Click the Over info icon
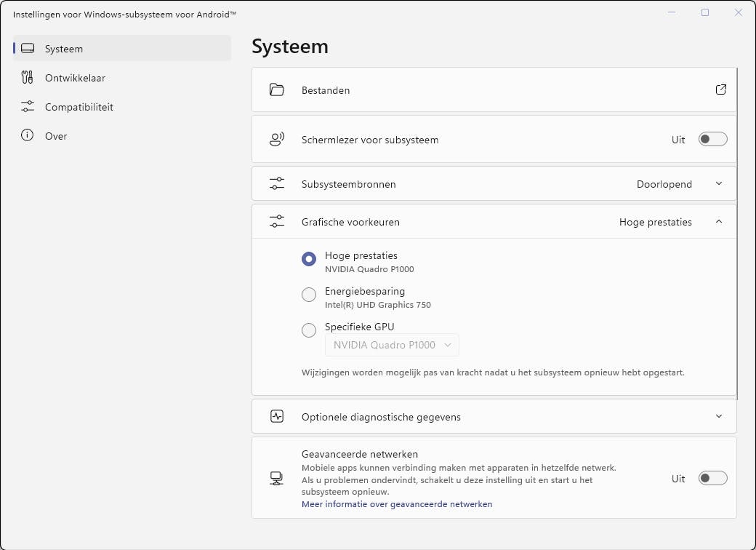756x550 pixels. 28,136
